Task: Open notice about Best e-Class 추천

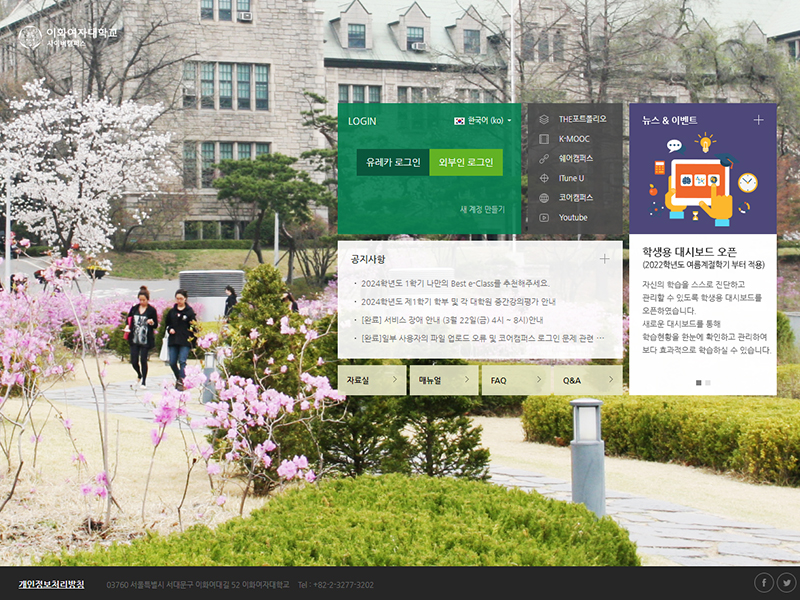Action: tap(455, 283)
